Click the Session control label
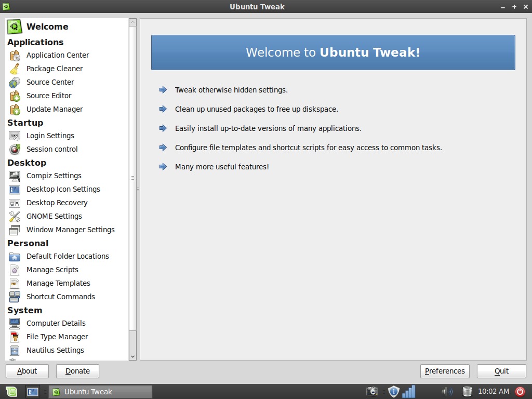This screenshot has height=399, width=532. click(x=52, y=149)
